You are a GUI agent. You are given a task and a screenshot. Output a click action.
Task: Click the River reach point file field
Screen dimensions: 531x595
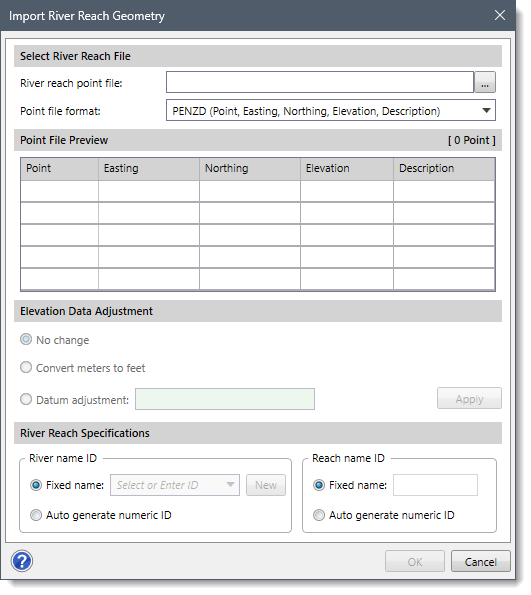click(x=320, y=82)
